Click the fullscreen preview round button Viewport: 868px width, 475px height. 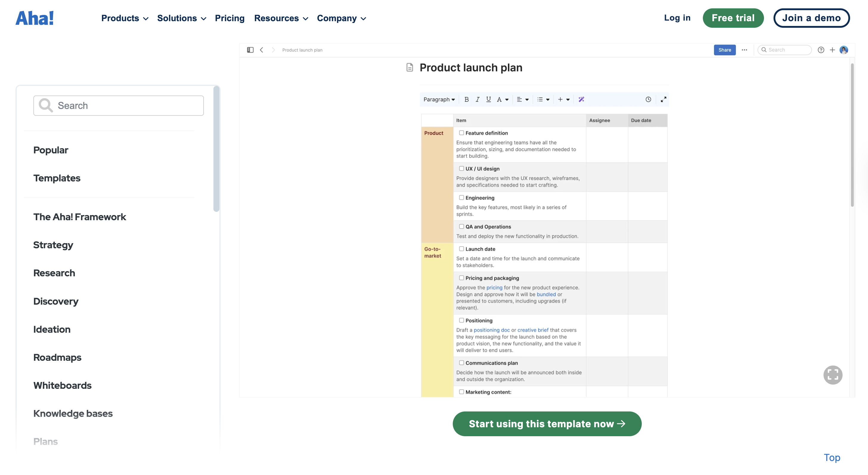(833, 375)
